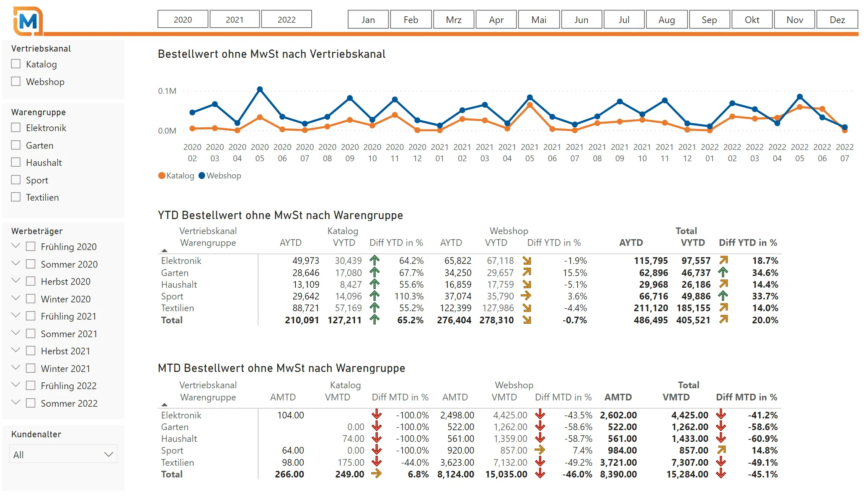Click the Webshop peak data point at 2020 05
The height and width of the screenshot is (498, 868).
[260, 89]
